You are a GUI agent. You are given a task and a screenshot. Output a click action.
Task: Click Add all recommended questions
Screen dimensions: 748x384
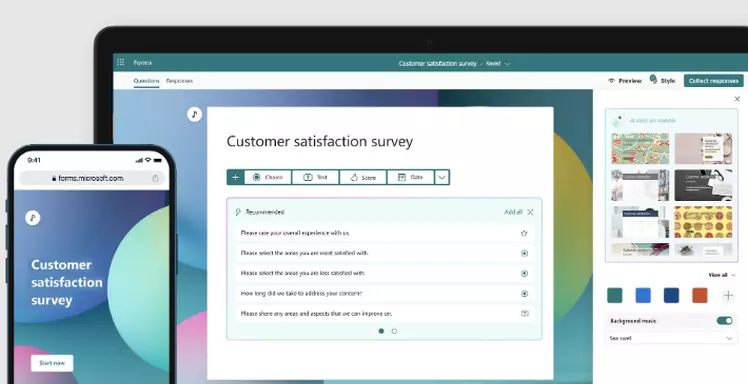click(x=513, y=212)
